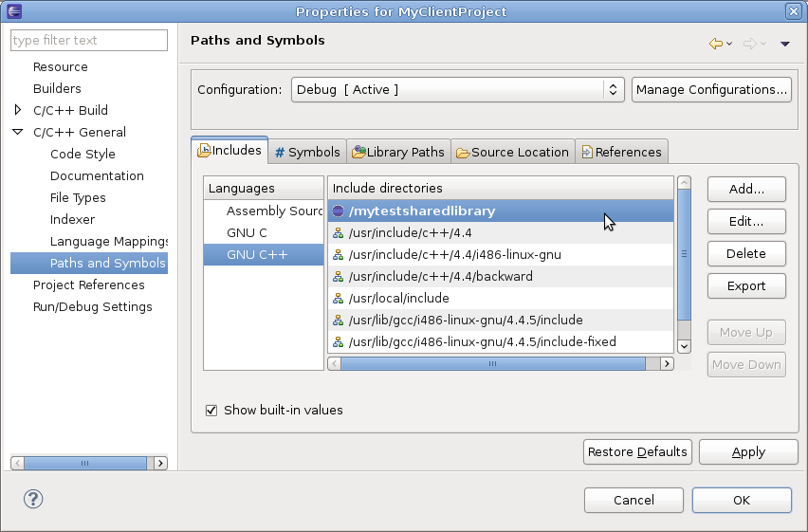Toggle Show built-in values checkbox

click(x=211, y=411)
